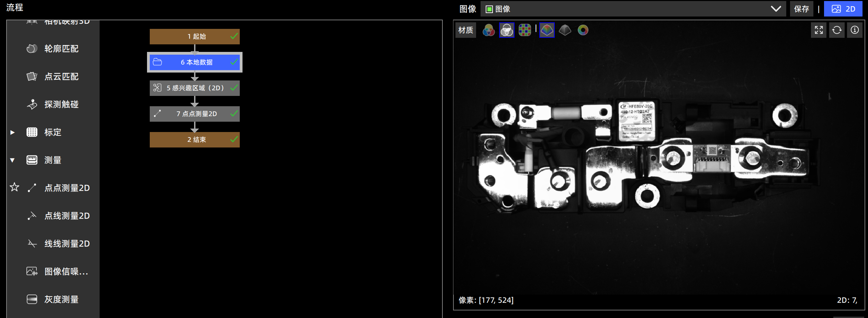Click the line-to-line measurement 2D tool icon

(32, 244)
